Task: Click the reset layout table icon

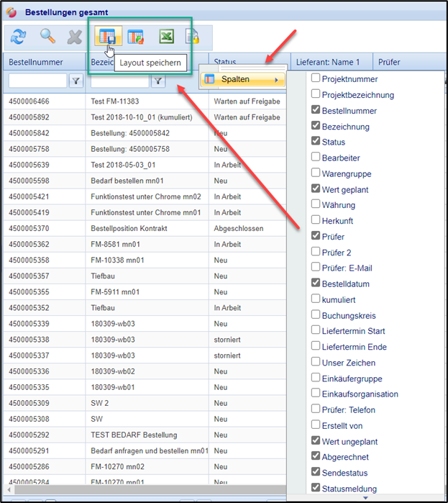Action: tap(136, 37)
